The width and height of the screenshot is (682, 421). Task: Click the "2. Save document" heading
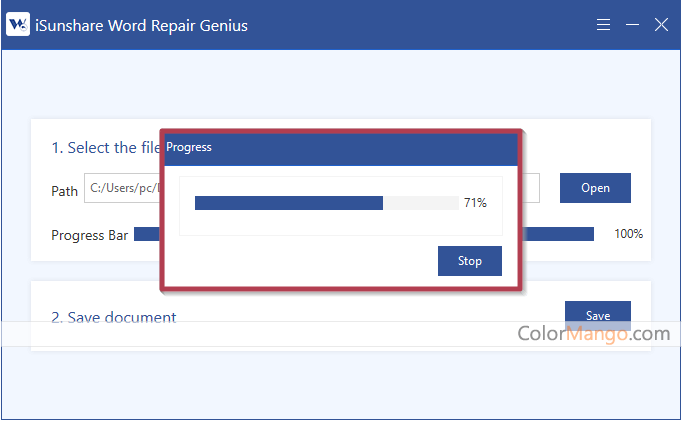pos(113,318)
